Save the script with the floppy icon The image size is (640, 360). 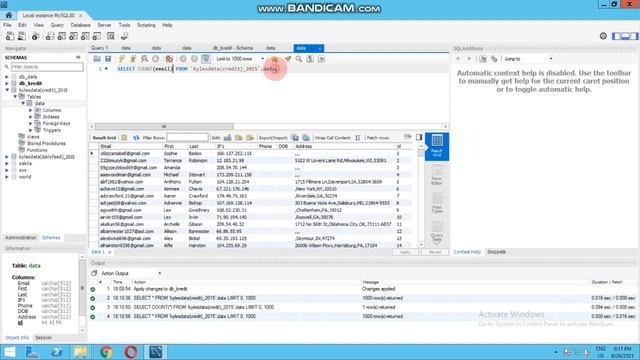tap(108, 59)
